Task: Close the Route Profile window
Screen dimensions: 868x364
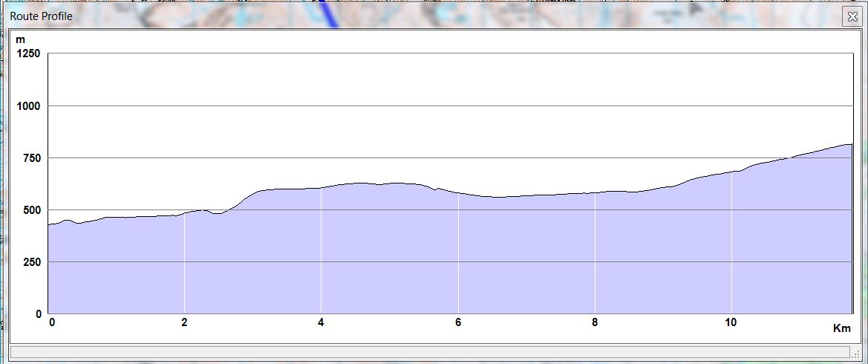Action: pos(851,17)
